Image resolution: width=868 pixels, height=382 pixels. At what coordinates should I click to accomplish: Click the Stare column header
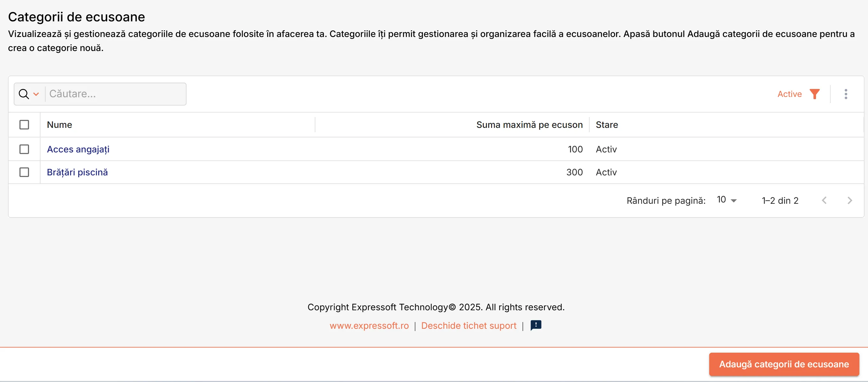click(x=607, y=125)
